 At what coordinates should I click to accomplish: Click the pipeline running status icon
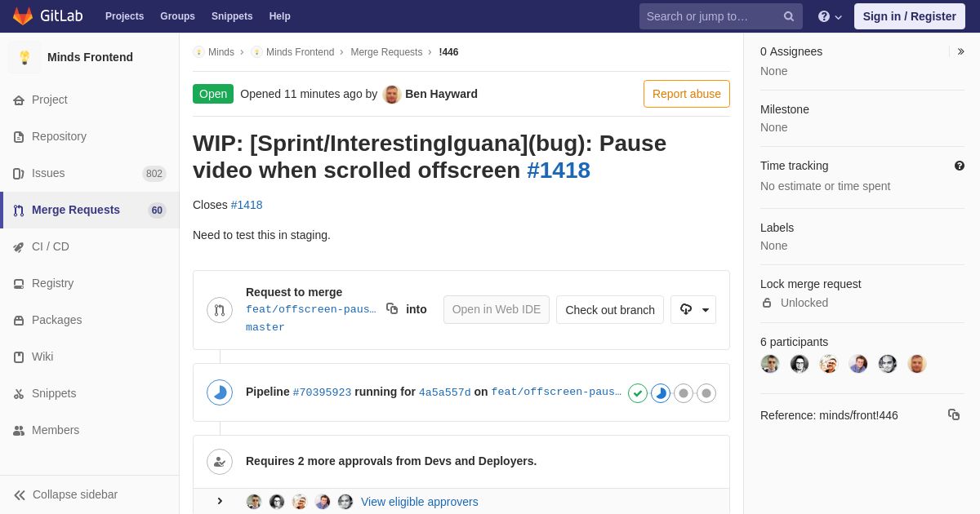click(220, 392)
